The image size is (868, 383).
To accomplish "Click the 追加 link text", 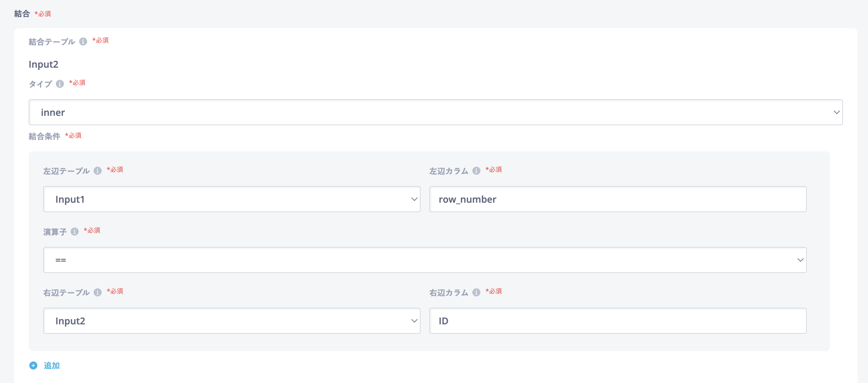I will pos(52,366).
